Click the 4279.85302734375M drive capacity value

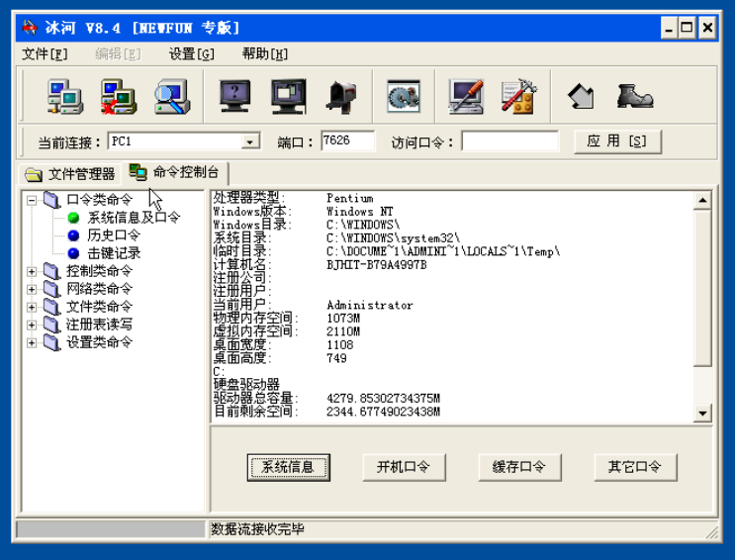coord(383,399)
